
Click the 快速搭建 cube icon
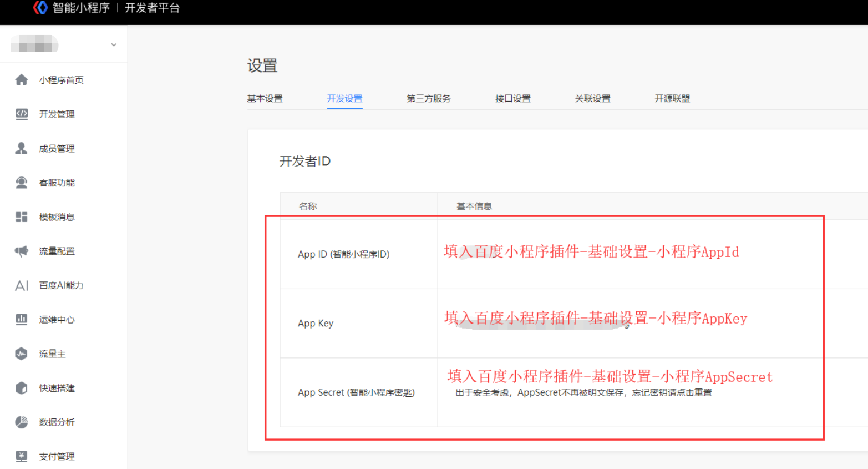coord(22,388)
